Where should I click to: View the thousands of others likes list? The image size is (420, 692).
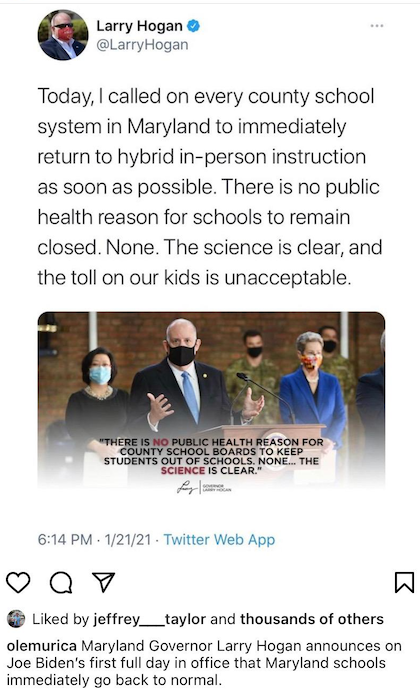click(312, 619)
